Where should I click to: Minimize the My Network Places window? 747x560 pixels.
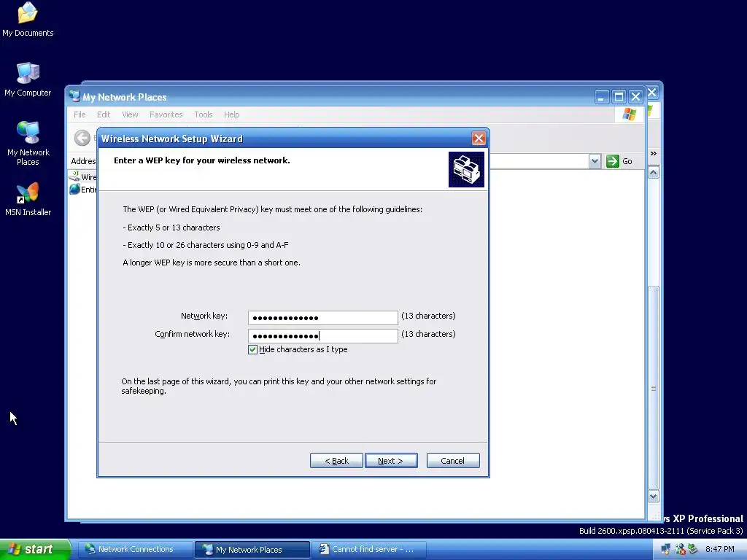pyautogui.click(x=602, y=97)
